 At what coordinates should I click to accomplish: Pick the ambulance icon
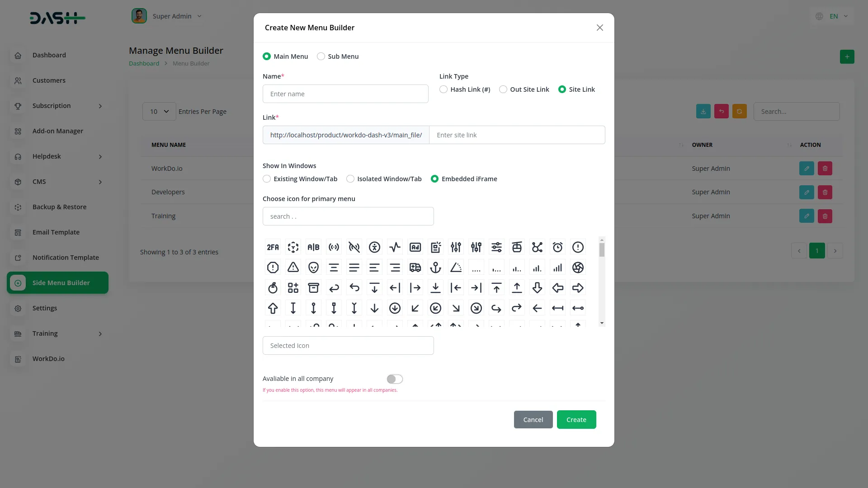415,267
